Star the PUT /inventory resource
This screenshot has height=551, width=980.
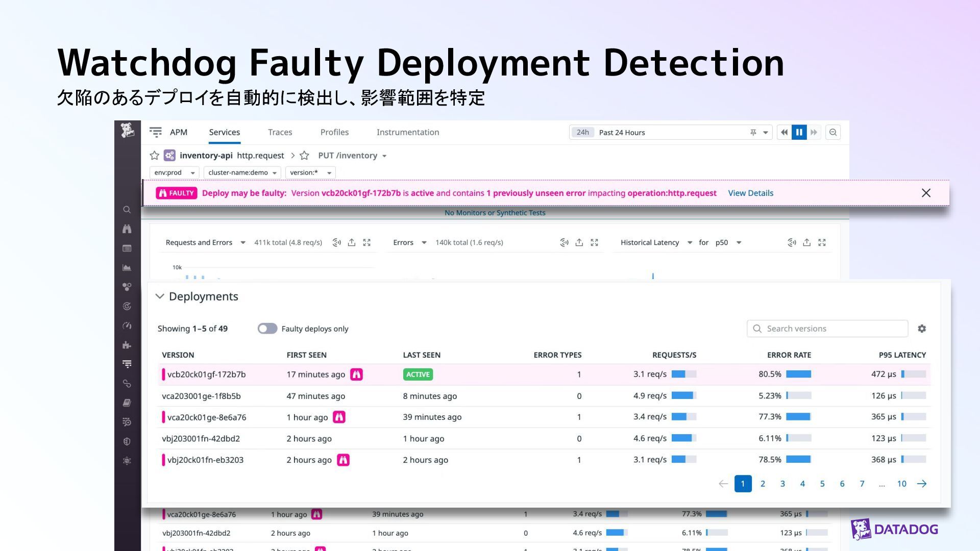pyautogui.click(x=304, y=155)
